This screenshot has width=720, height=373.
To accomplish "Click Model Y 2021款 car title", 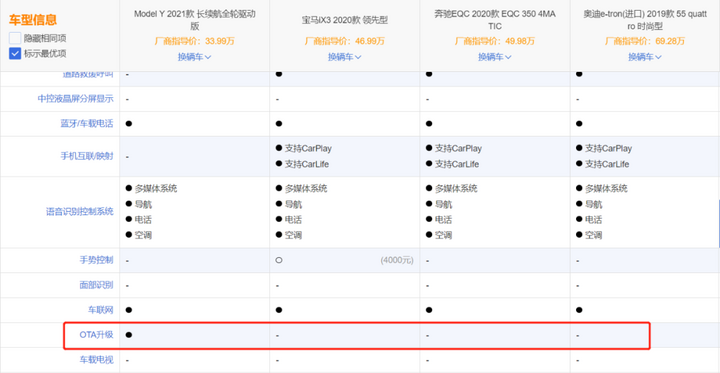I will 195,20.
